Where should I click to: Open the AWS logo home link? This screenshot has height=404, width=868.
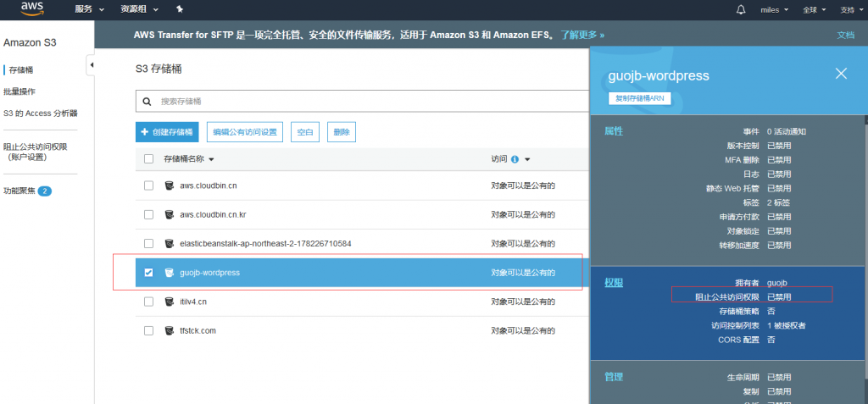(33, 8)
